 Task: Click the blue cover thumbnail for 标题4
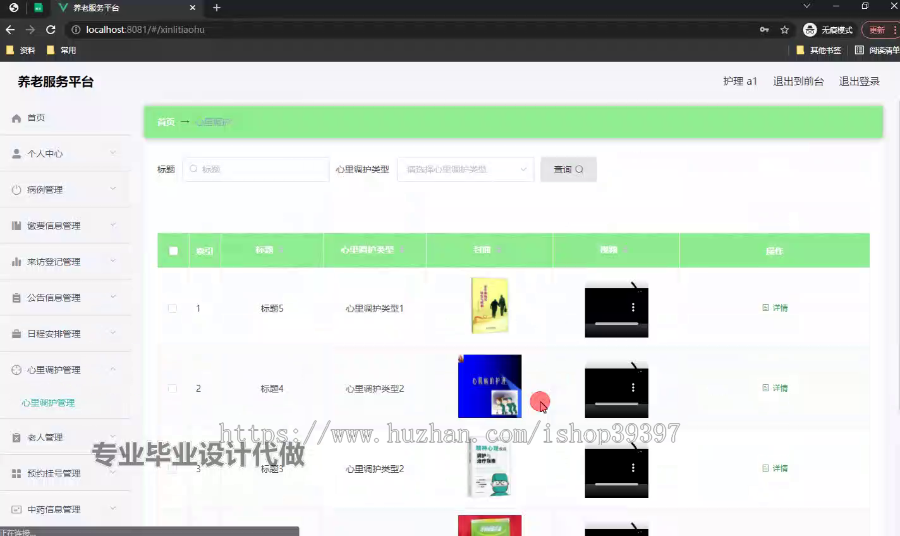tap(490, 386)
